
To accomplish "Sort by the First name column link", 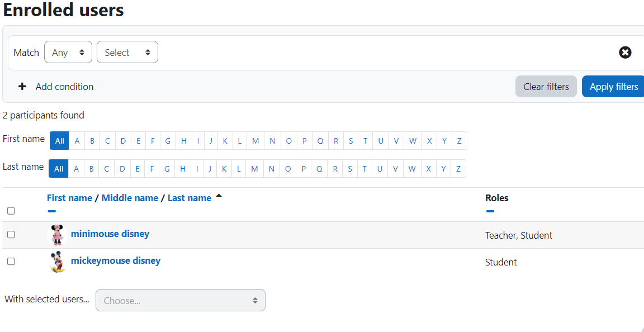I will tap(69, 198).
